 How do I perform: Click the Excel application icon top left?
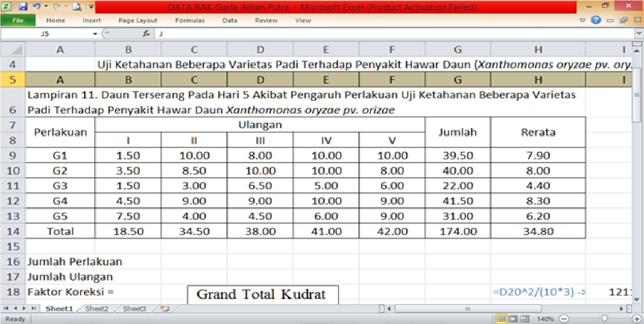click(6, 6)
